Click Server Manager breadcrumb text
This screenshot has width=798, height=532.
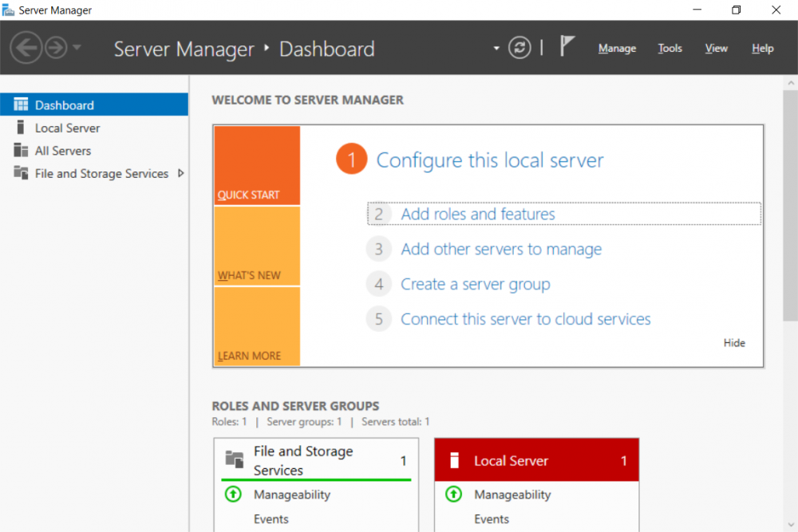tap(184, 49)
